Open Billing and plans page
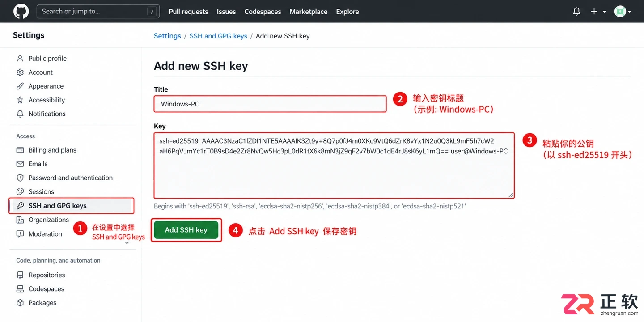The height and width of the screenshot is (322, 644). pyautogui.click(x=52, y=150)
